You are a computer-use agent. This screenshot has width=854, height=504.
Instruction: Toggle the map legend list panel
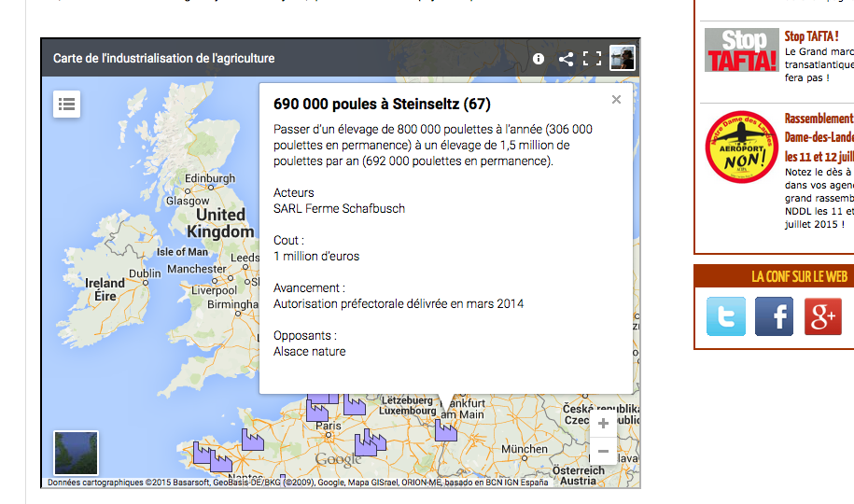[x=66, y=104]
